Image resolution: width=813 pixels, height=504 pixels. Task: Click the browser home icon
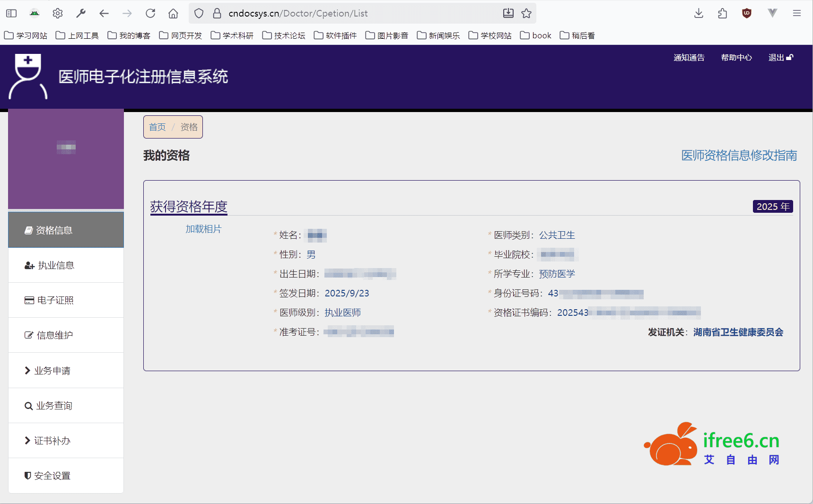tap(173, 13)
